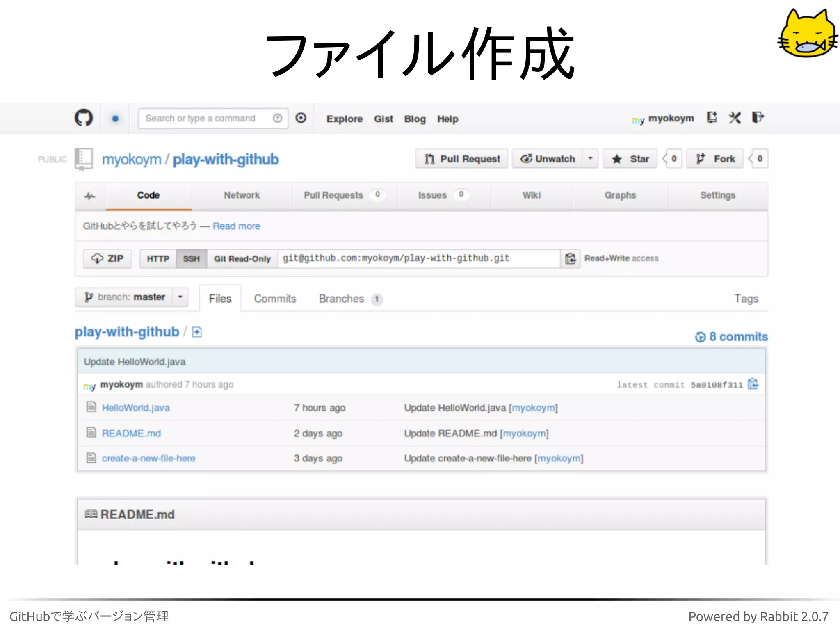Click the Read more link
This screenshot has height=630, width=840.
236,226
